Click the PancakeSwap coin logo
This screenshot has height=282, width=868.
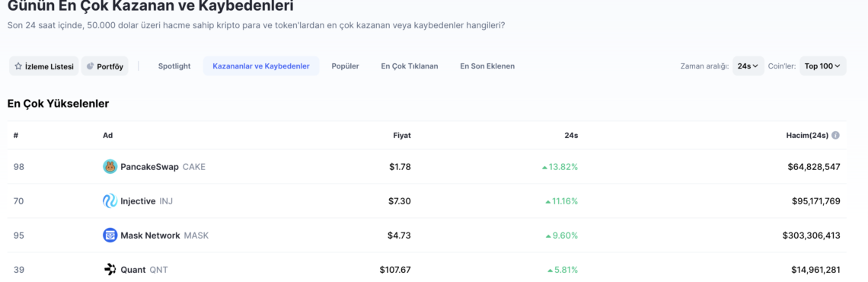(110, 166)
